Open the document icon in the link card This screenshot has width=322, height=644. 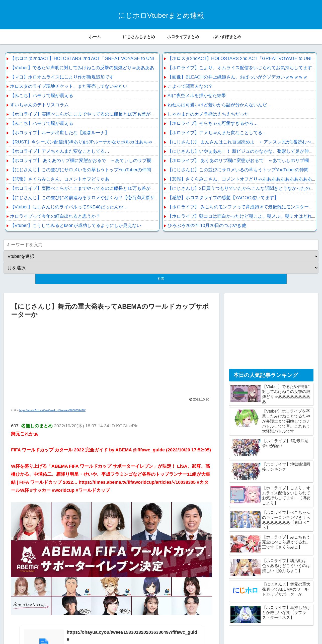(44, 641)
